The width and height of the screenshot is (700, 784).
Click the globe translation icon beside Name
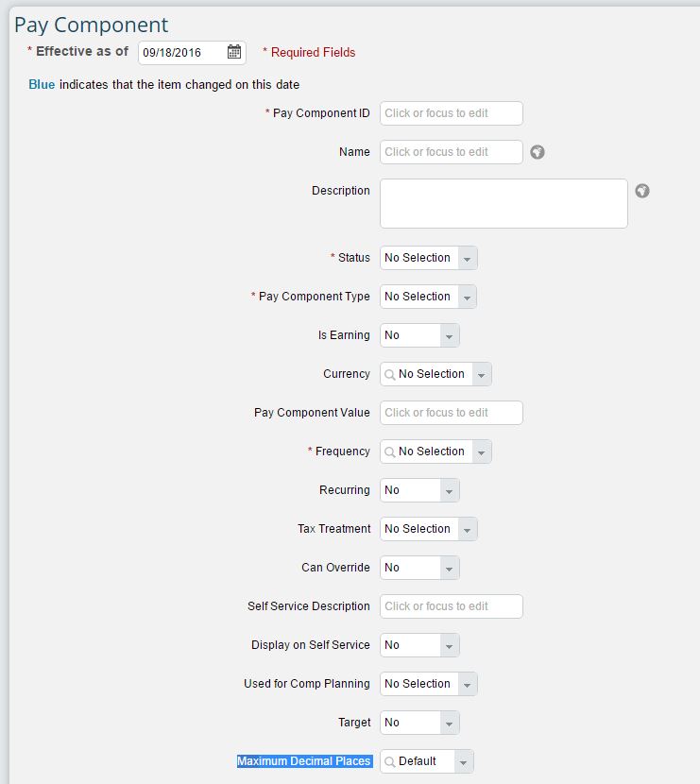click(538, 152)
